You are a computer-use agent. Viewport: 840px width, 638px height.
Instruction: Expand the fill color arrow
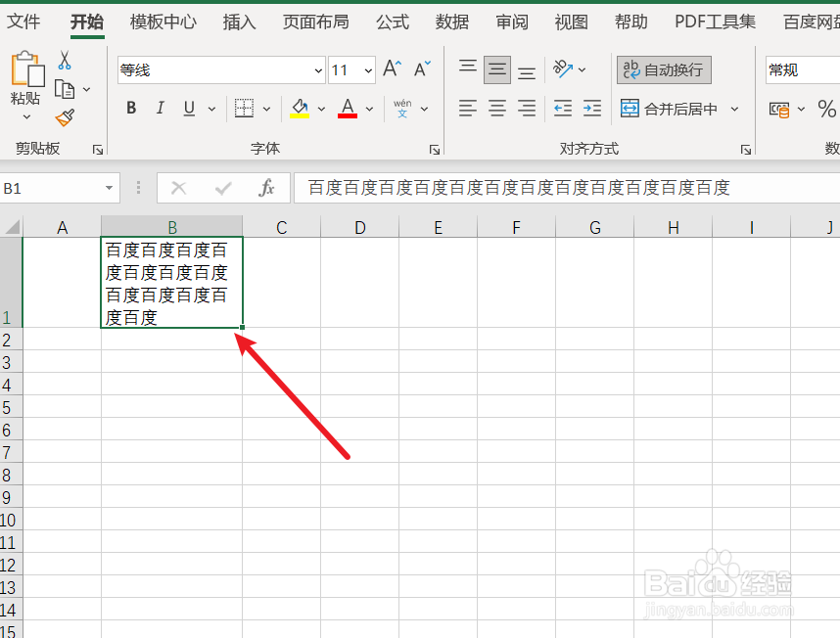[x=321, y=109]
